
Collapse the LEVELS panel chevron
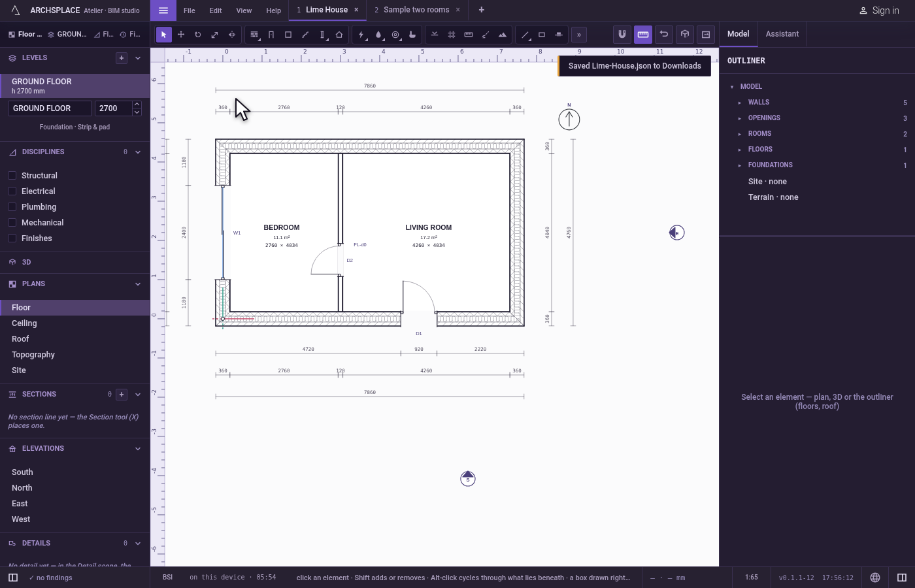(x=138, y=58)
